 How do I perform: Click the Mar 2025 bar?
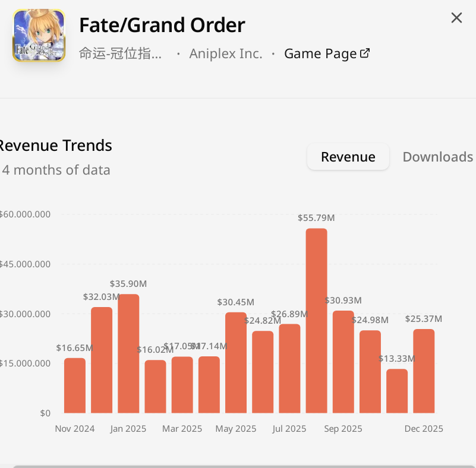coord(182,385)
